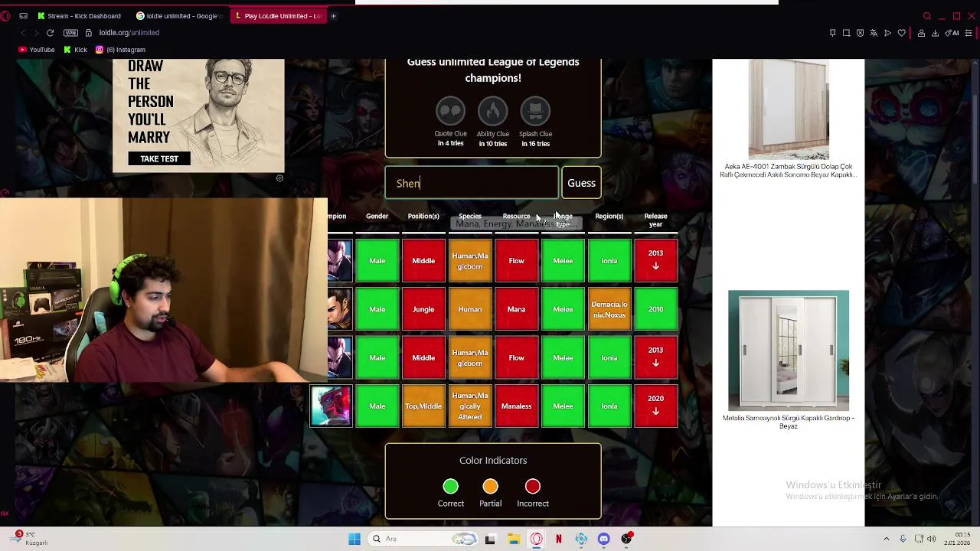Add page to bookmarks with heart icon
Screen dimensions: 980x551
tap(901, 33)
